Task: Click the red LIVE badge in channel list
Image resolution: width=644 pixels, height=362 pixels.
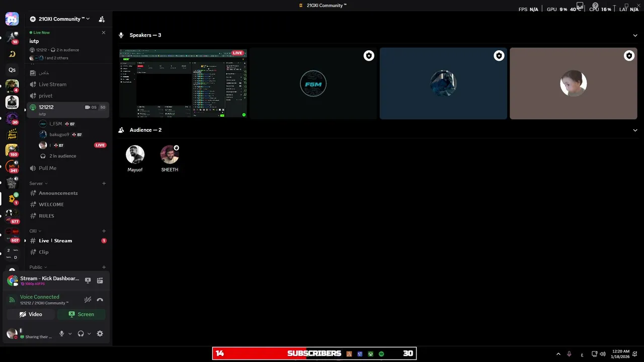Action: pyautogui.click(x=100, y=145)
